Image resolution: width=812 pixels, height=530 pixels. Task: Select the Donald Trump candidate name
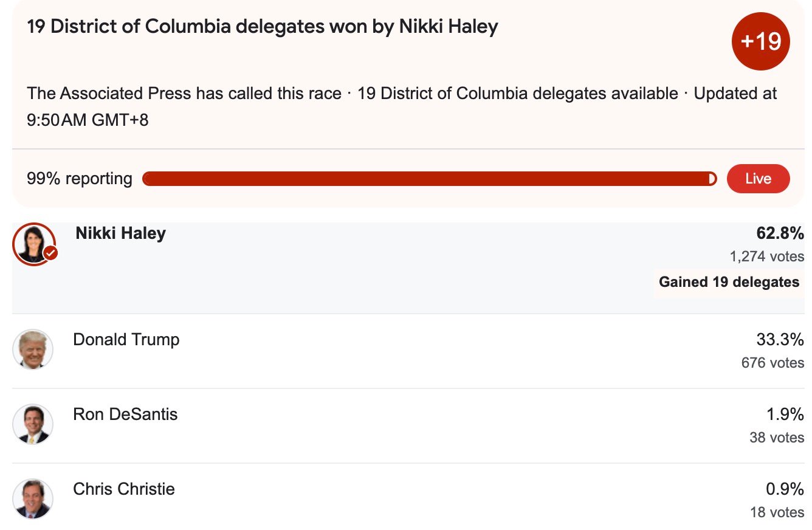[x=126, y=339]
